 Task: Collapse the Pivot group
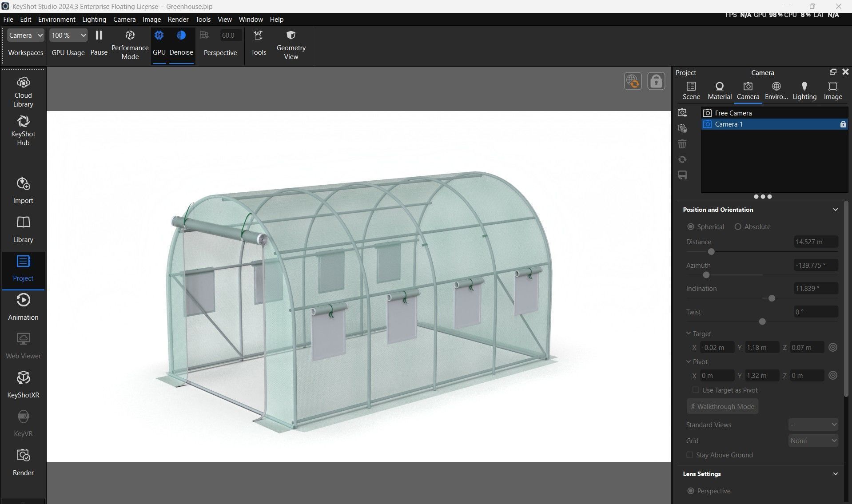click(x=689, y=361)
